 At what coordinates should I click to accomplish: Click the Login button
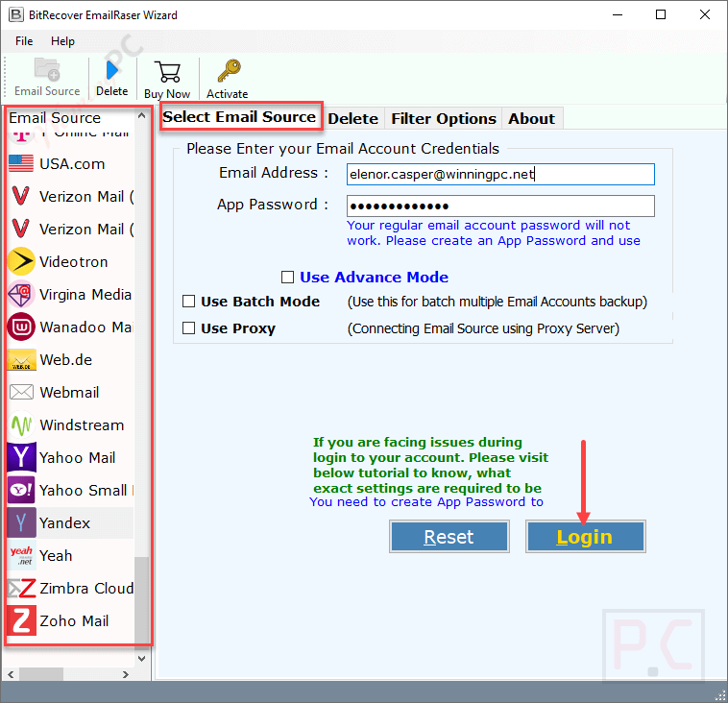click(x=586, y=537)
